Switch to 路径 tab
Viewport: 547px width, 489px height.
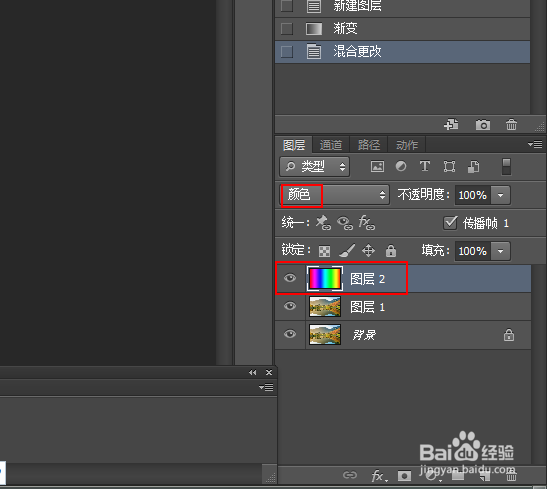[x=369, y=145]
